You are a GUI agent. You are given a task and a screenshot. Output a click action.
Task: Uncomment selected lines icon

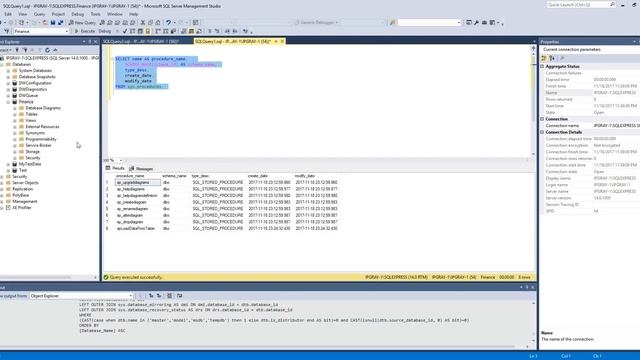217,31
